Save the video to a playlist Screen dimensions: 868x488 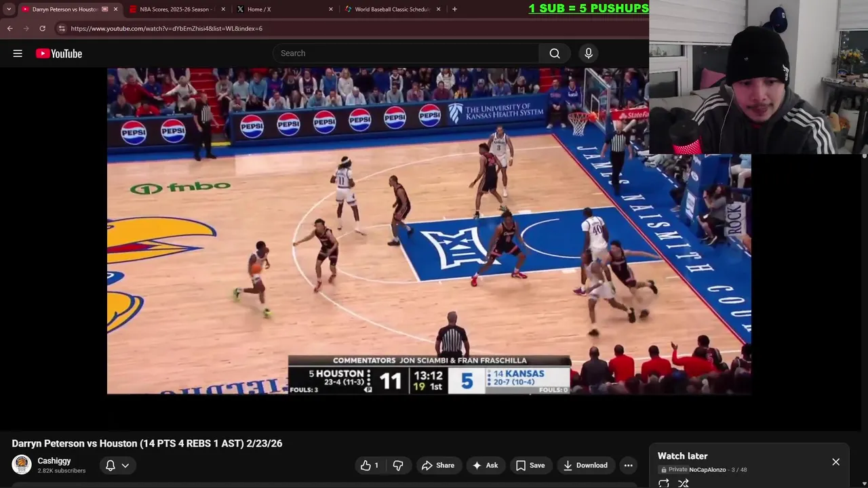(x=530, y=466)
